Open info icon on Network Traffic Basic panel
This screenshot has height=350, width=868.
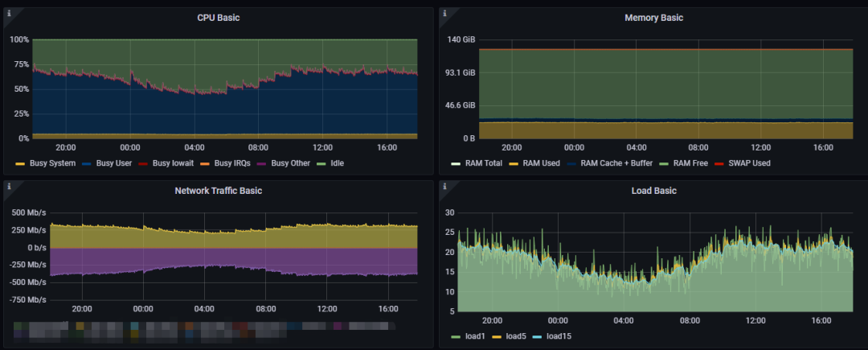10,186
